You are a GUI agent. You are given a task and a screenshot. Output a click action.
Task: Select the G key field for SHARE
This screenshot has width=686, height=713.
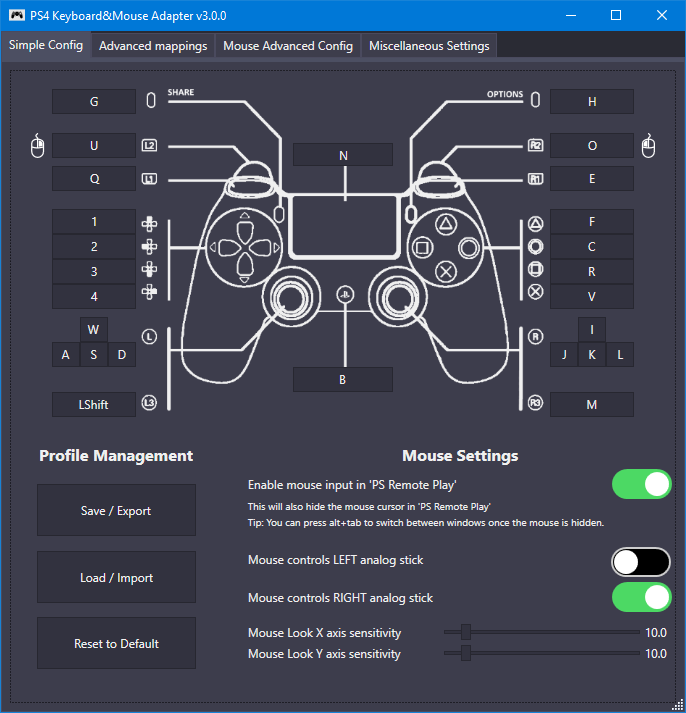pos(94,101)
